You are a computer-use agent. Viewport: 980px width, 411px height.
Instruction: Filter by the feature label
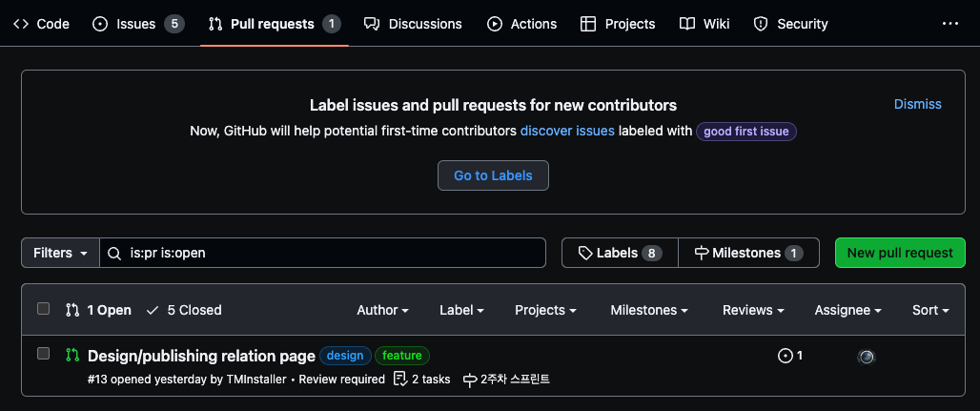pyautogui.click(x=402, y=356)
